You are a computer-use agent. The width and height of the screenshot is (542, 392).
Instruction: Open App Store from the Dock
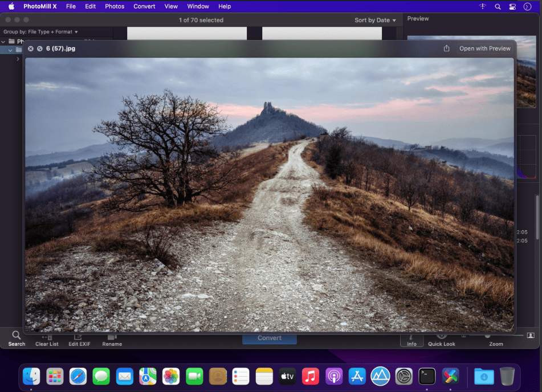(x=357, y=376)
